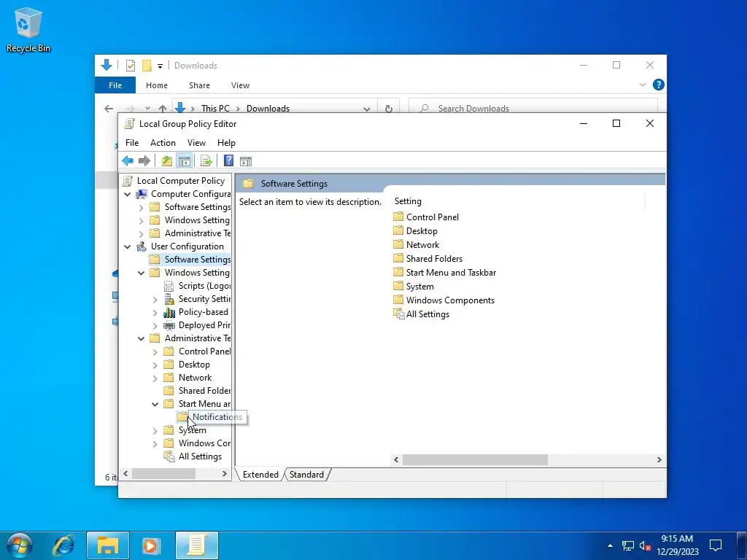
Task: Select Shared Folders in the tree
Action: [204, 391]
